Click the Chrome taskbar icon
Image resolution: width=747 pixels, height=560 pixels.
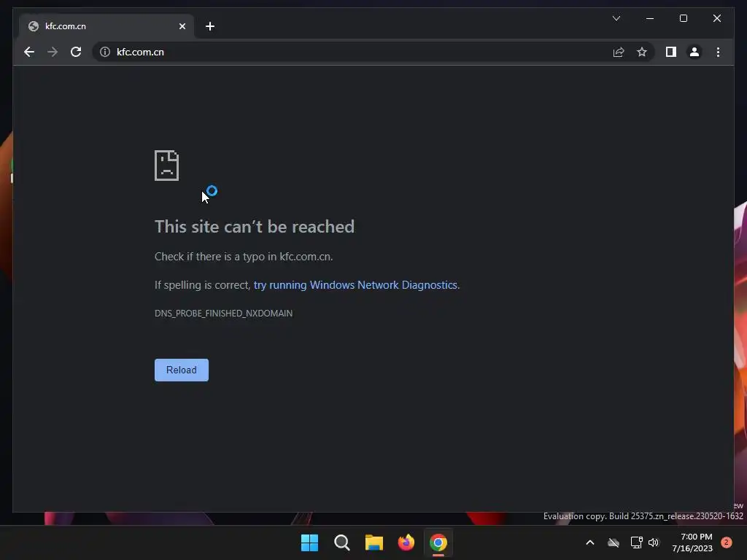(x=438, y=542)
